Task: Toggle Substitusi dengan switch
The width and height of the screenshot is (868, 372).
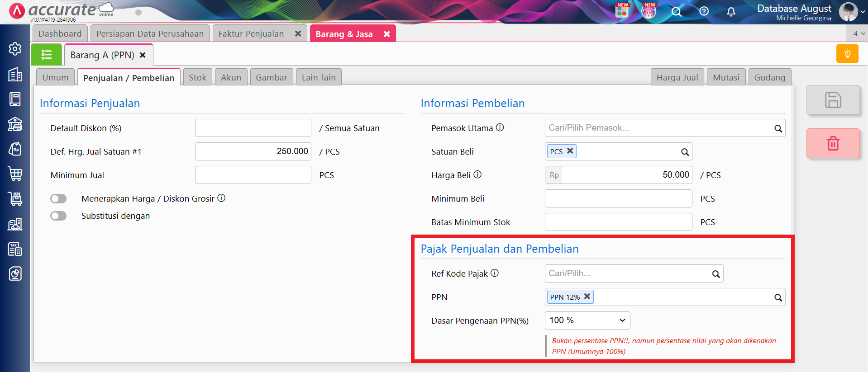Action: (x=58, y=216)
